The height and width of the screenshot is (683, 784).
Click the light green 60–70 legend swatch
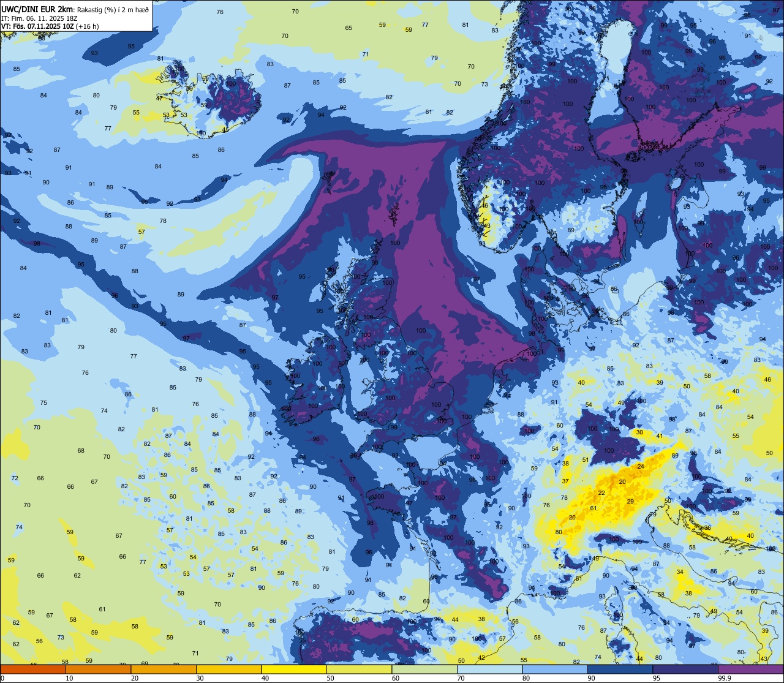tap(424, 670)
